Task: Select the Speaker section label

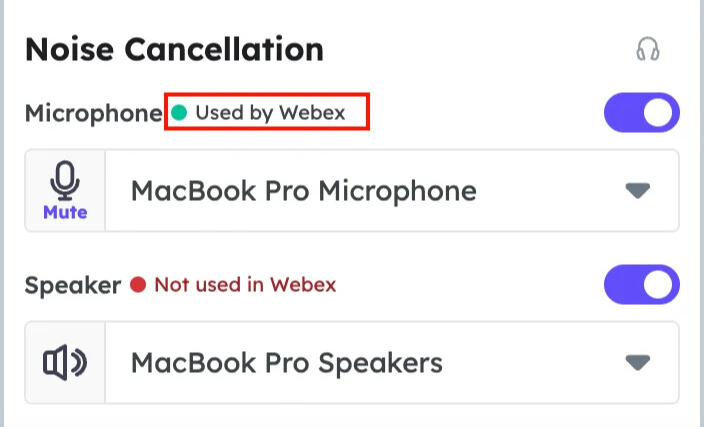Action: tap(72, 285)
